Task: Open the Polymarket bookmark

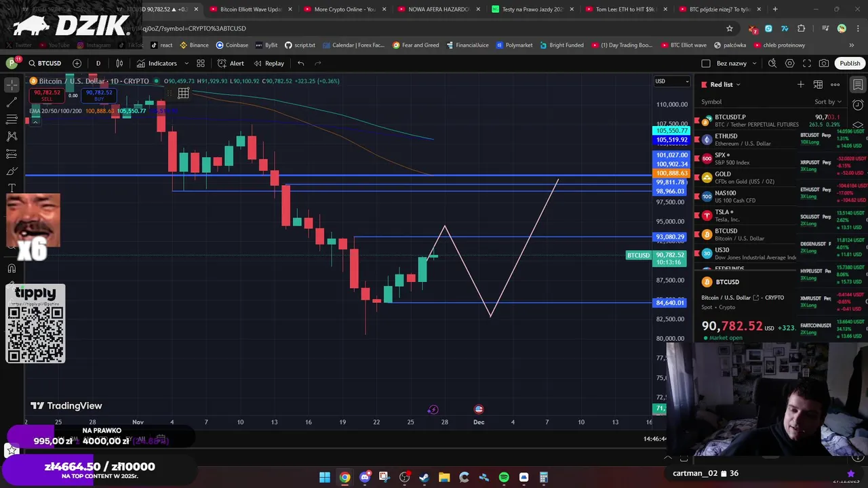Action: [x=514, y=45]
